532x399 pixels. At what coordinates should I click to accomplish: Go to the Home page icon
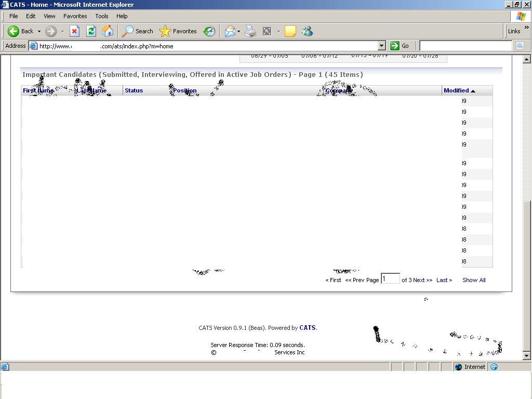108,31
